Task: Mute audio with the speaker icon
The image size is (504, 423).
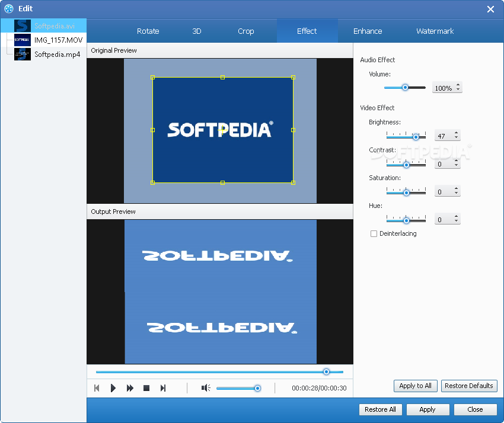Action: pos(206,388)
